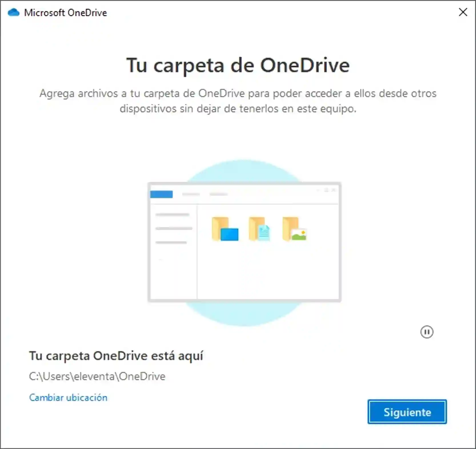Close the Microsoft OneDrive dialog

[x=463, y=12]
